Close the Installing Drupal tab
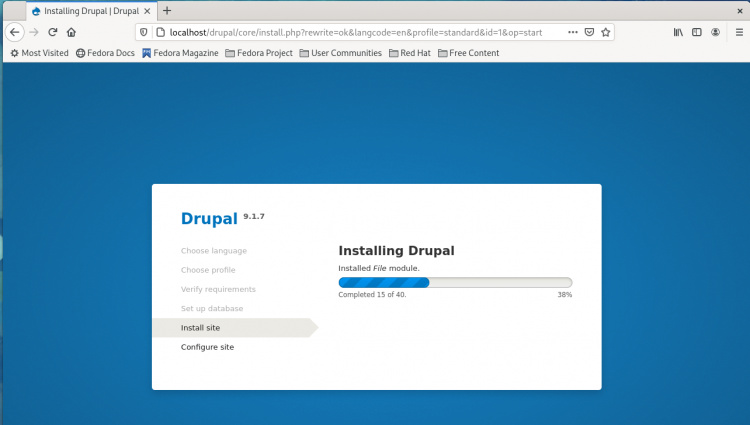750x425 pixels. tap(147, 10)
